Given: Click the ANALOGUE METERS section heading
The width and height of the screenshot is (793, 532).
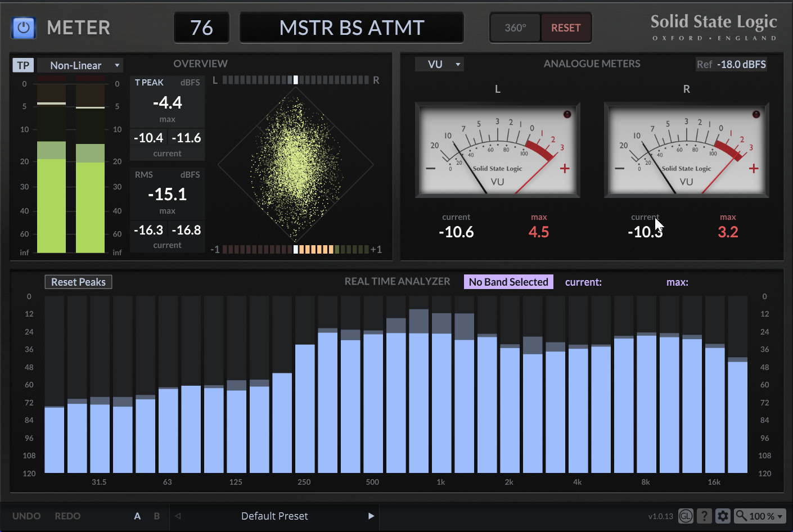Looking at the screenshot, I should click(592, 64).
